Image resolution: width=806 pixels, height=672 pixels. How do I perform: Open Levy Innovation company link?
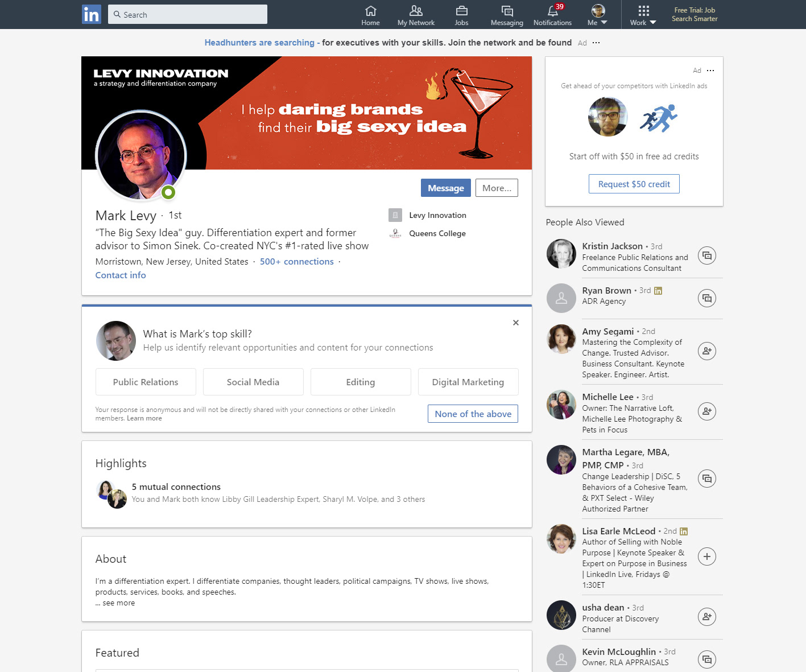(437, 215)
